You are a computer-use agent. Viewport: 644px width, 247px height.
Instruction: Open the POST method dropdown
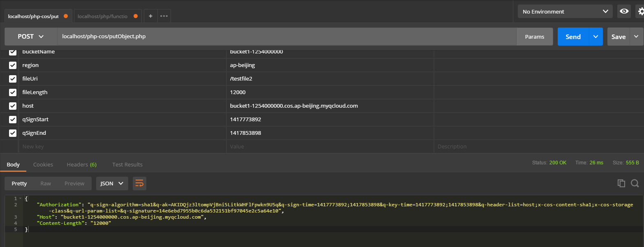(31, 37)
